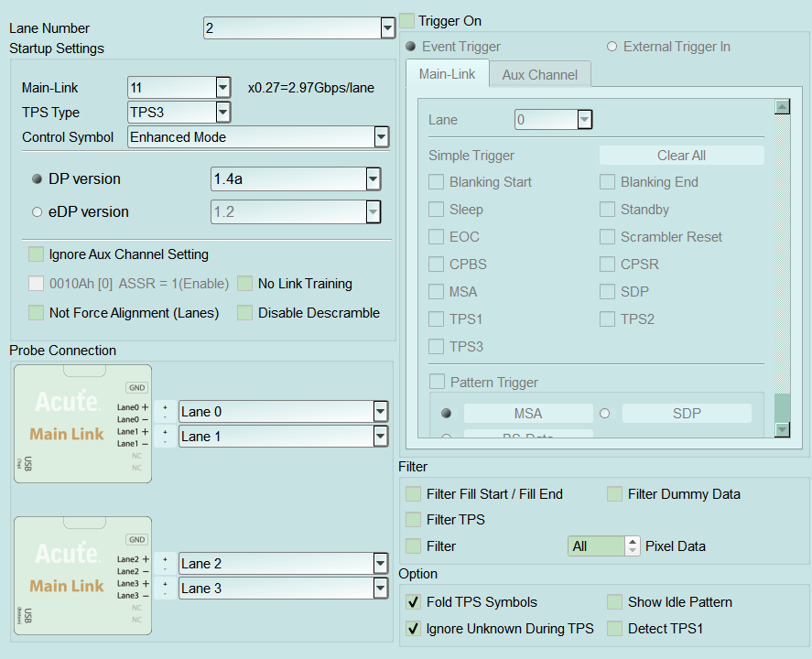Select External Trigger In option
The image size is (812, 659).
pyautogui.click(x=612, y=47)
